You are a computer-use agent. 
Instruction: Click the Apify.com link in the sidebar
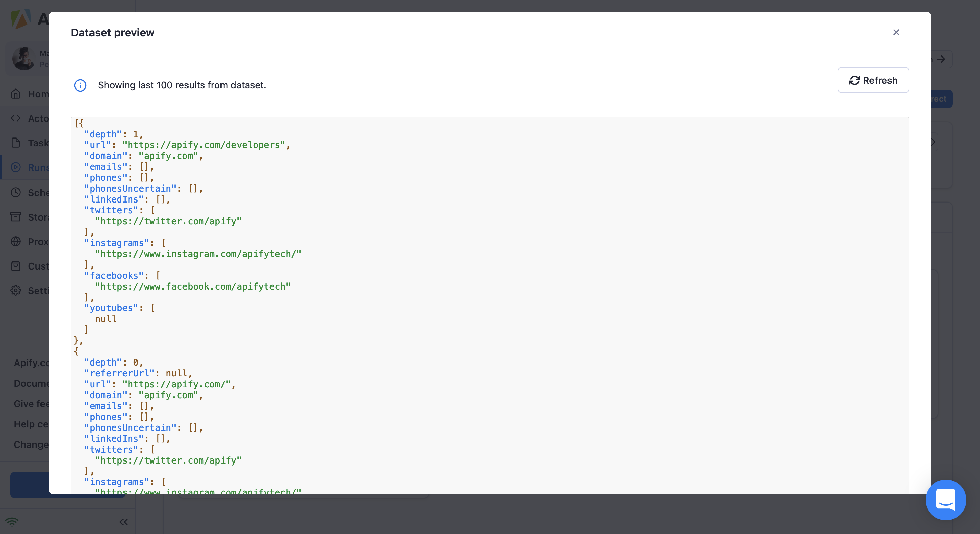point(31,363)
